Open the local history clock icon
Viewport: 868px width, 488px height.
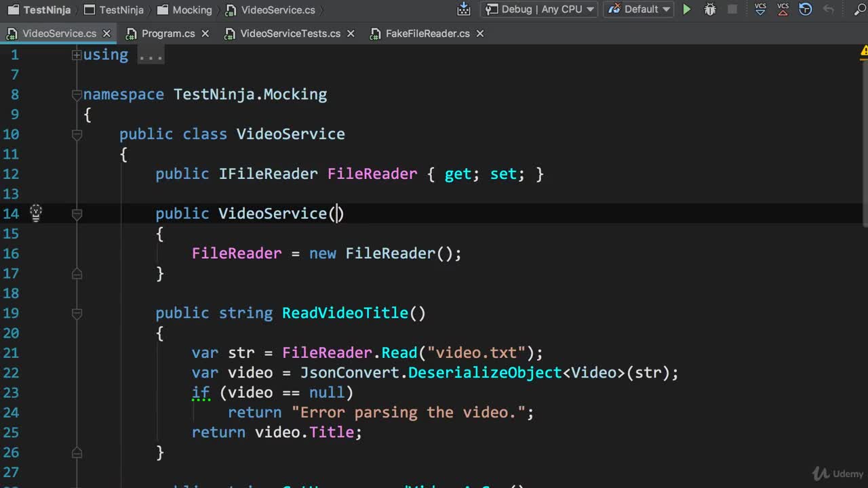click(x=806, y=9)
